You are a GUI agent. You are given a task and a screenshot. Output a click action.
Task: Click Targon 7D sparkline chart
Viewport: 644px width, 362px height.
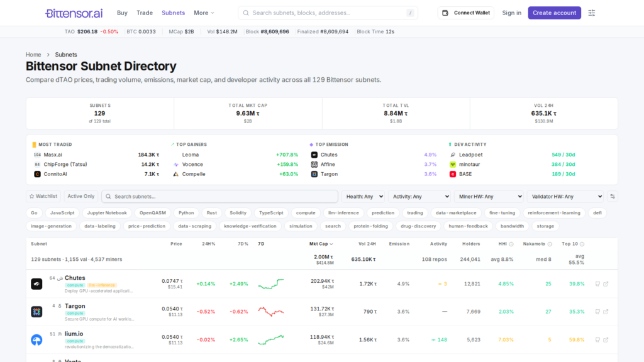(x=270, y=312)
